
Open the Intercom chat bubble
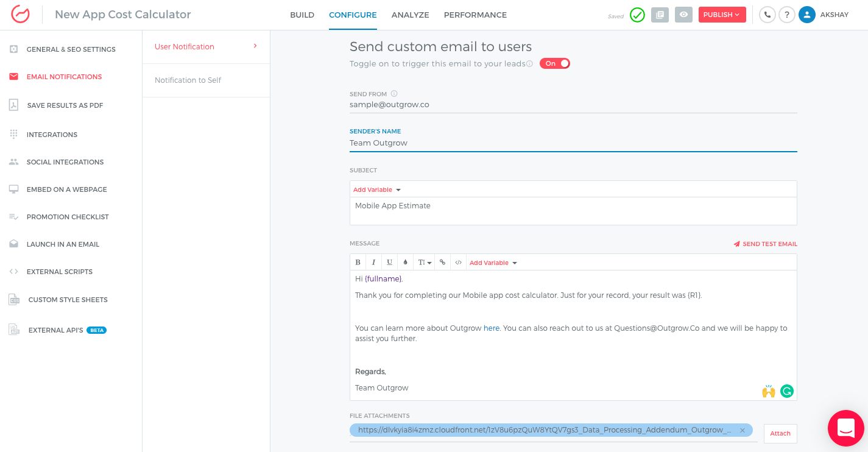pos(846,428)
